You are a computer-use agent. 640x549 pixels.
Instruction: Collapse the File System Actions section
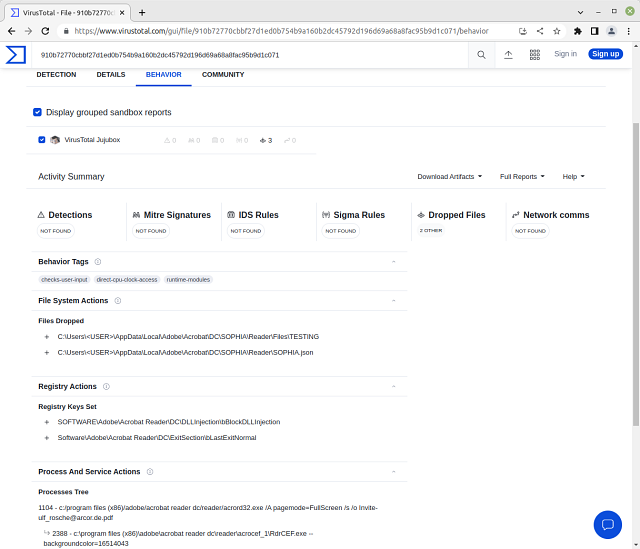point(393,301)
